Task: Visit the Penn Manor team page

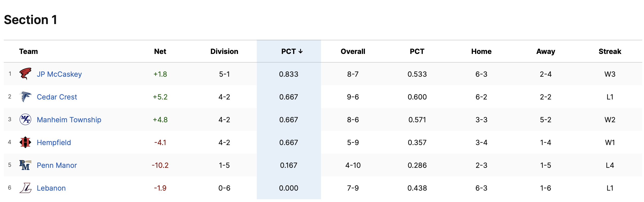Action: [57, 165]
